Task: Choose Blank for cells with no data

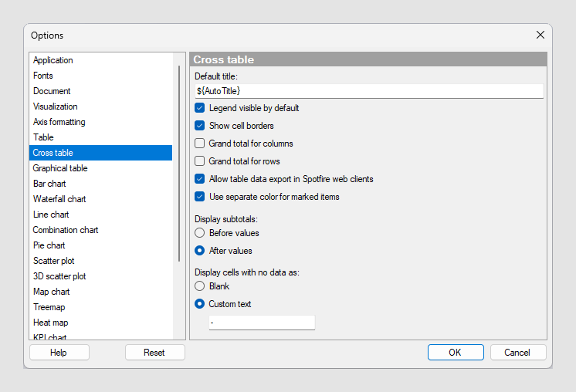Action: [x=199, y=286]
